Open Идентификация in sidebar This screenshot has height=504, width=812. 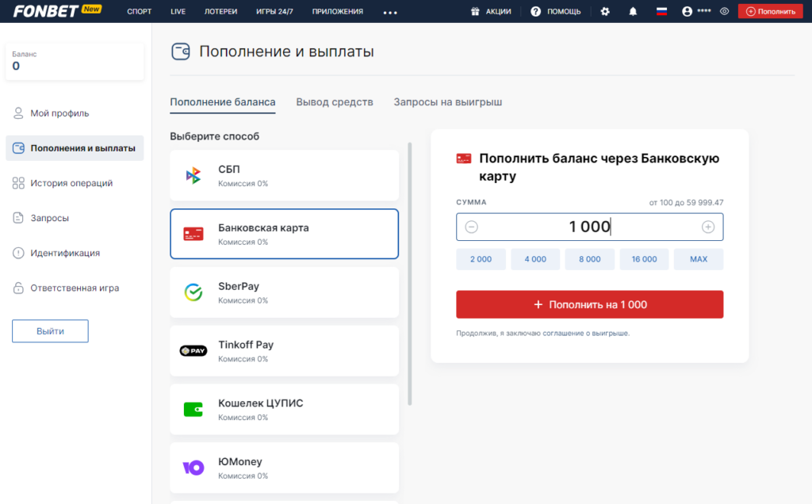(x=75, y=253)
